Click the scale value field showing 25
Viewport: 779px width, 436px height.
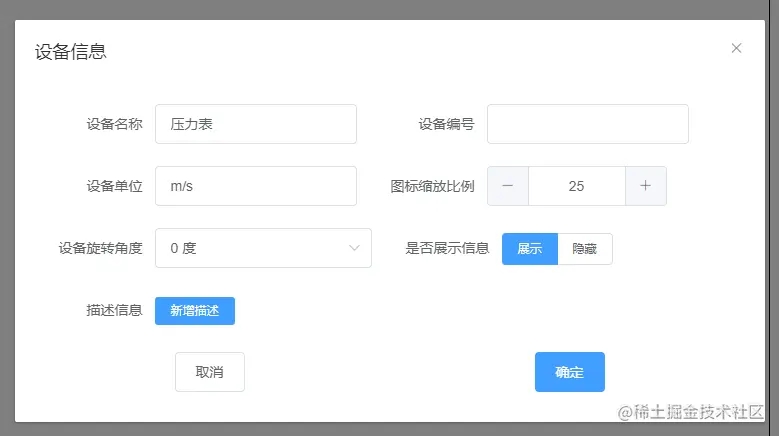point(577,186)
